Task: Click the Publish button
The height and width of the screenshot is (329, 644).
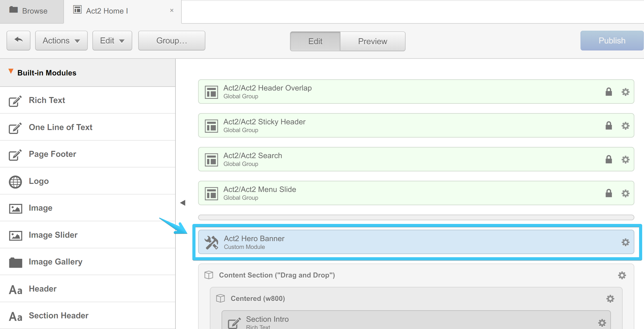Action: (612, 41)
